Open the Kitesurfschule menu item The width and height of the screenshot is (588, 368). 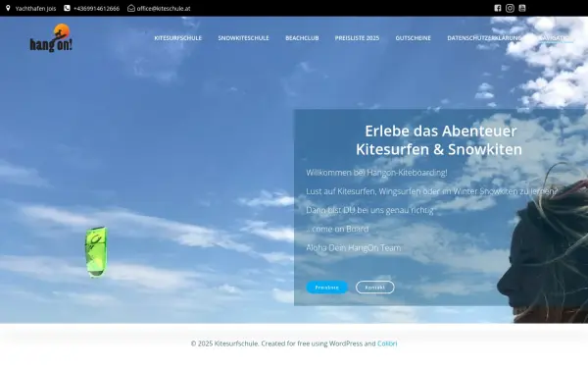point(178,38)
